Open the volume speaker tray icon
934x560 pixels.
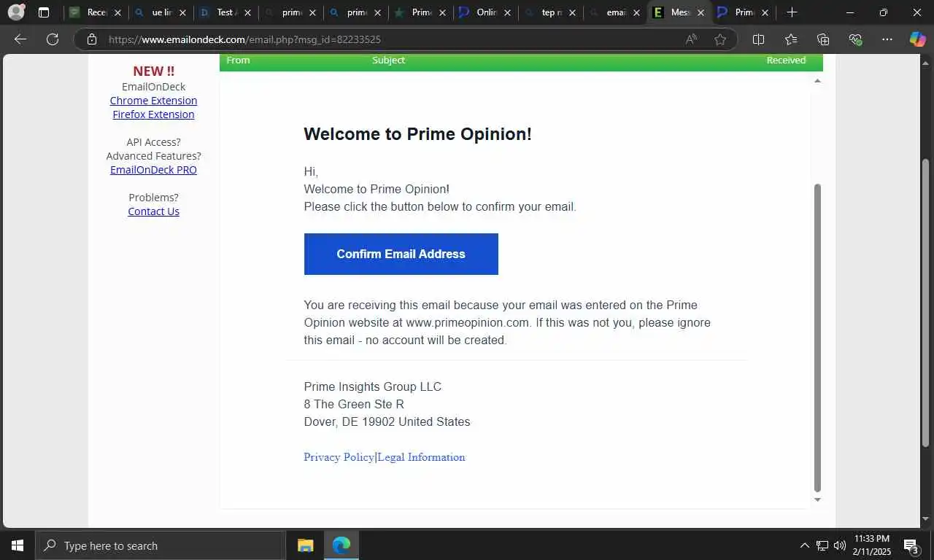839,545
